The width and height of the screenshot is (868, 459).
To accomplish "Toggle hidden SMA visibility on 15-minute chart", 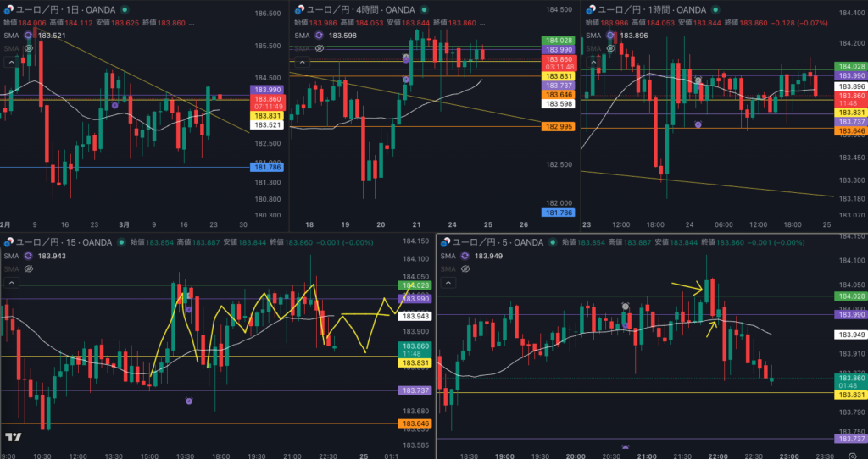I will click(28, 268).
